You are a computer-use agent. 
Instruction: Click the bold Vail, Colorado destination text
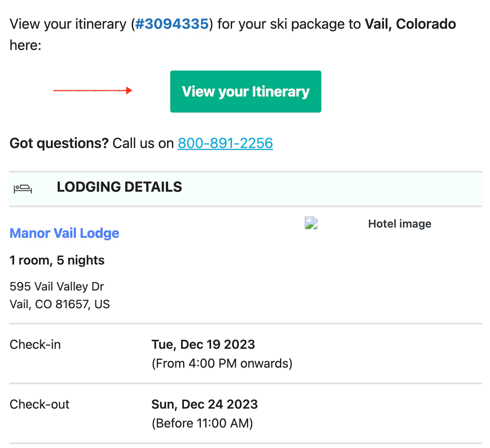(410, 24)
